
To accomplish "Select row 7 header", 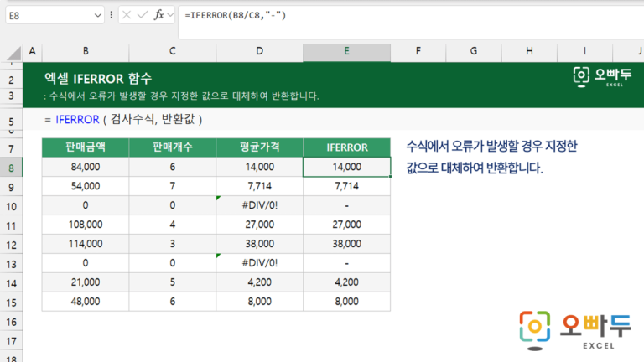I will tap(11, 148).
